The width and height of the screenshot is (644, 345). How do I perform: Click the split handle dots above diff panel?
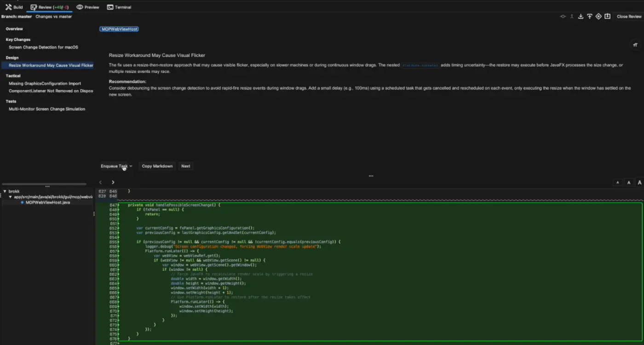coord(371,176)
